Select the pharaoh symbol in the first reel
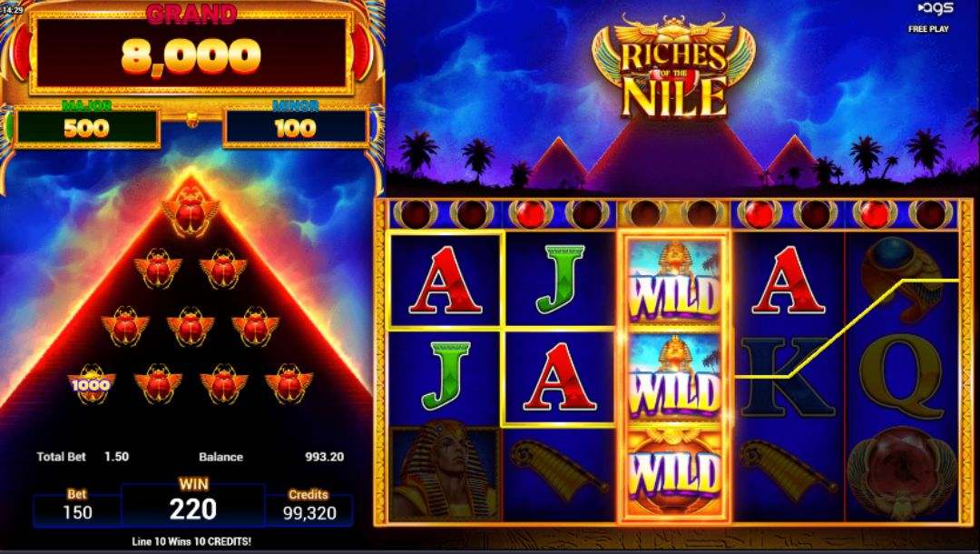 [445, 472]
